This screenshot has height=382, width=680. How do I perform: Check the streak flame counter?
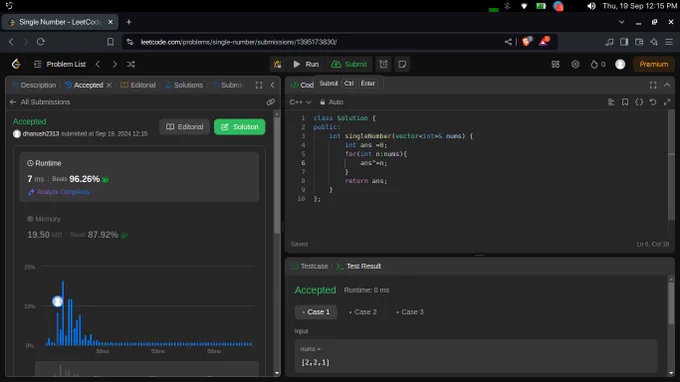click(598, 64)
